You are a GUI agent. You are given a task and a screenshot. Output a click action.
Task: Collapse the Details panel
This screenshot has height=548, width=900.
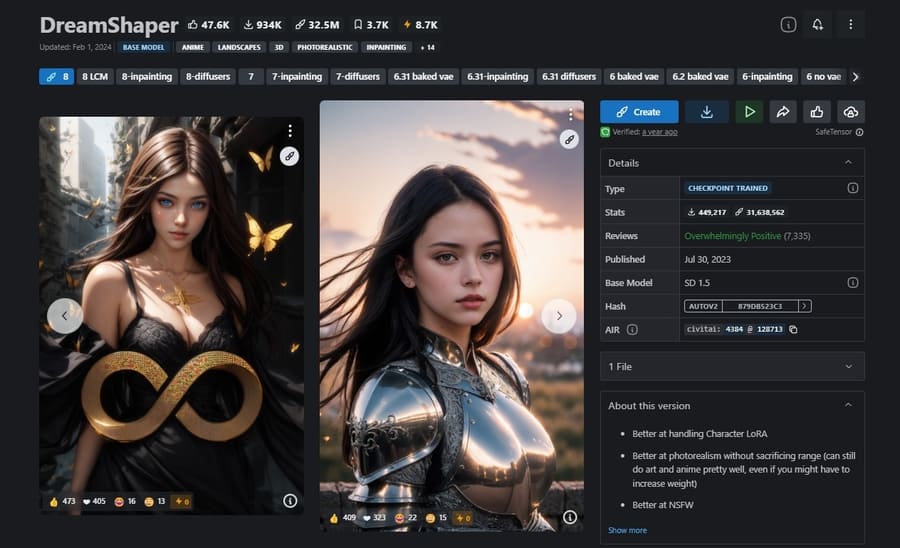coord(848,163)
